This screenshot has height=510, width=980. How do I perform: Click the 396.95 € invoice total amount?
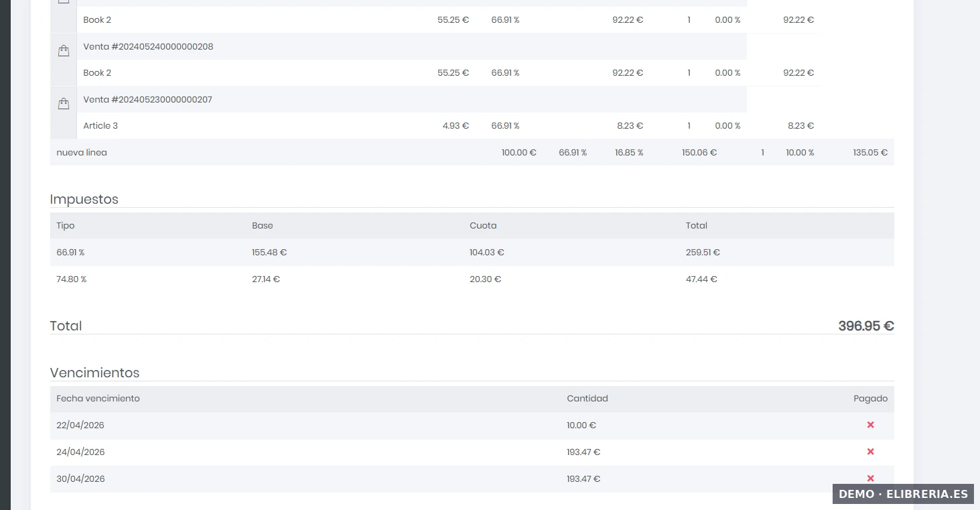(865, 326)
